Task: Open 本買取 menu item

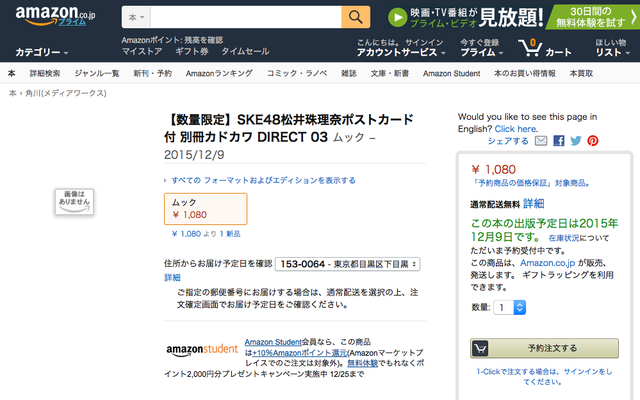Action: pyautogui.click(x=581, y=73)
